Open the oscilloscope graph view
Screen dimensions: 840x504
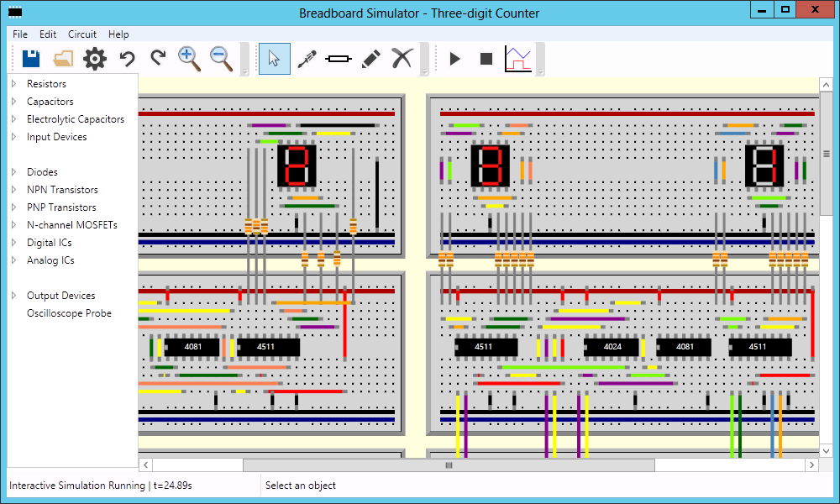[x=518, y=58]
